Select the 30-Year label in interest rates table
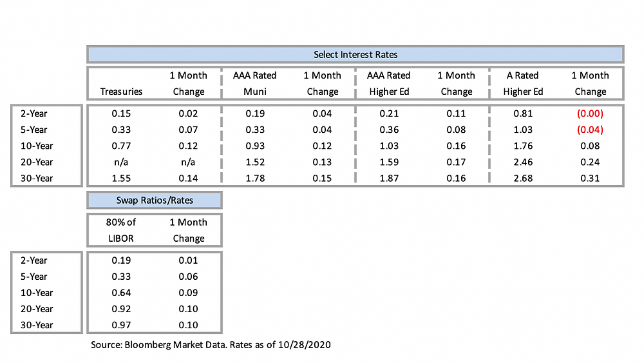Screen dimensions: 644x363 (37, 179)
